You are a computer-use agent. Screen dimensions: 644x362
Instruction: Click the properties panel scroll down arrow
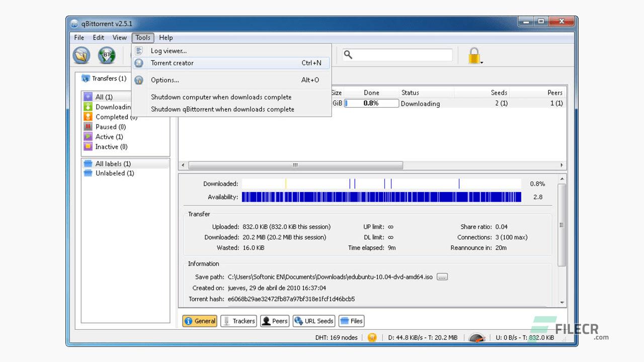pos(562,303)
